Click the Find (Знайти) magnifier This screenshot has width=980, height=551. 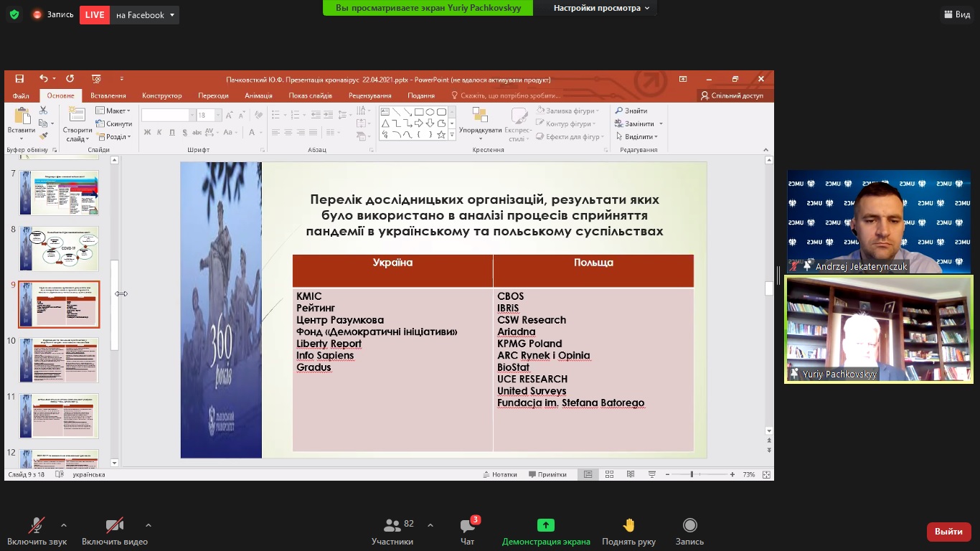coord(631,110)
